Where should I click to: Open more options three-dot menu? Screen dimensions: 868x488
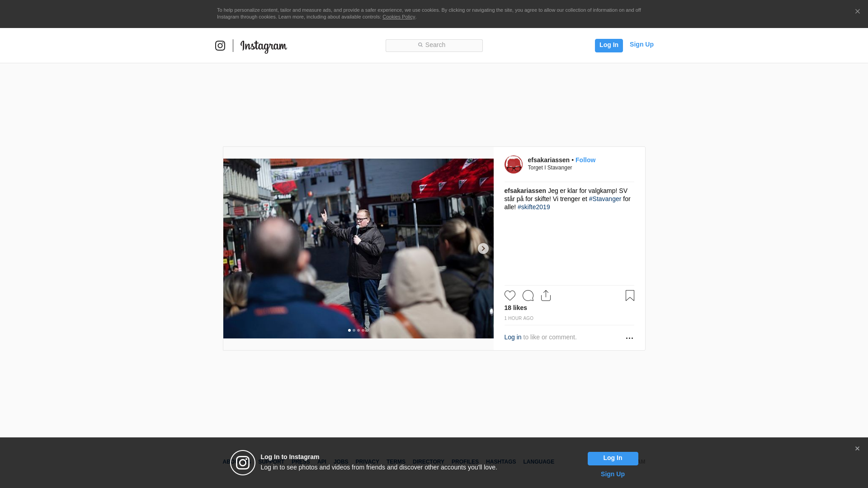[629, 338]
